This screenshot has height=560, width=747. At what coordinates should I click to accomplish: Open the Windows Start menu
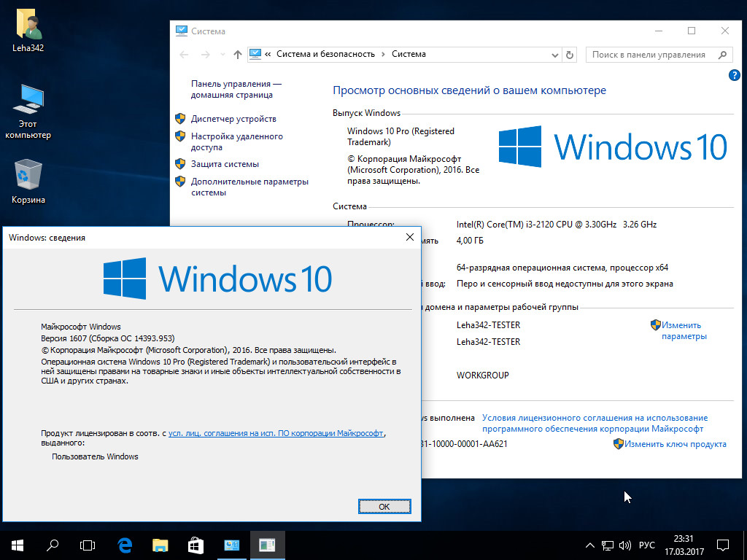(x=18, y=545)
